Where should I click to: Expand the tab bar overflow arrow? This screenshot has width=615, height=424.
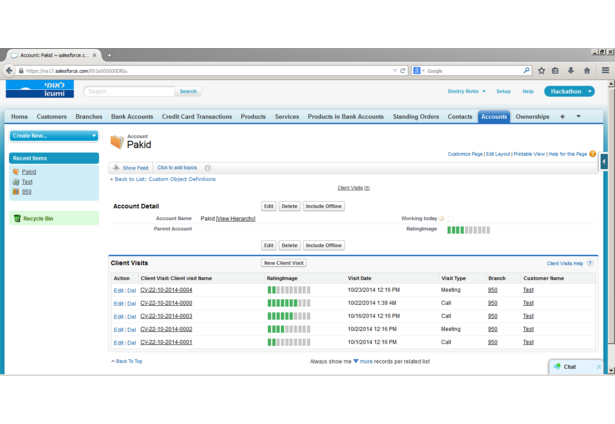(x=578, y=116)
